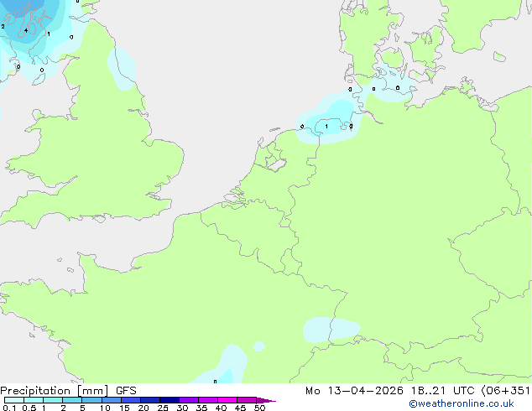Click the '18..21' time range text
This screenshot has width=532, height=411.
[x=428, y=391]
